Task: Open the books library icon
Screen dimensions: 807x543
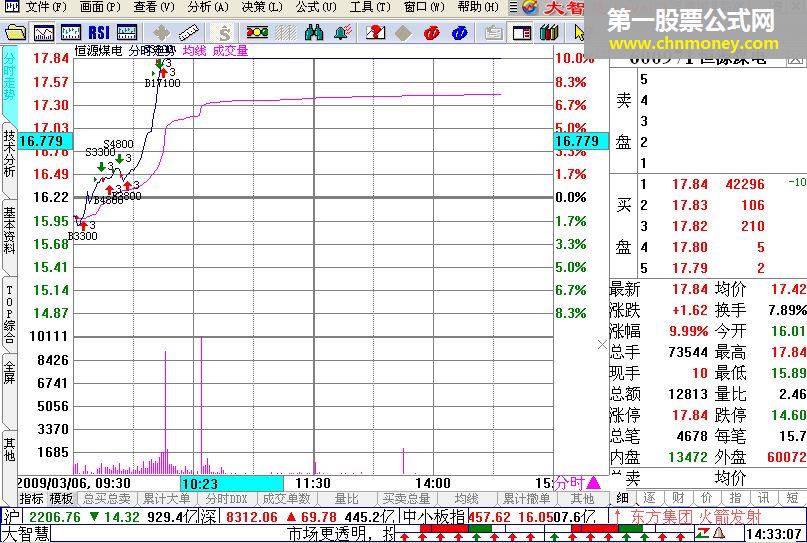Action: point(550,33)
